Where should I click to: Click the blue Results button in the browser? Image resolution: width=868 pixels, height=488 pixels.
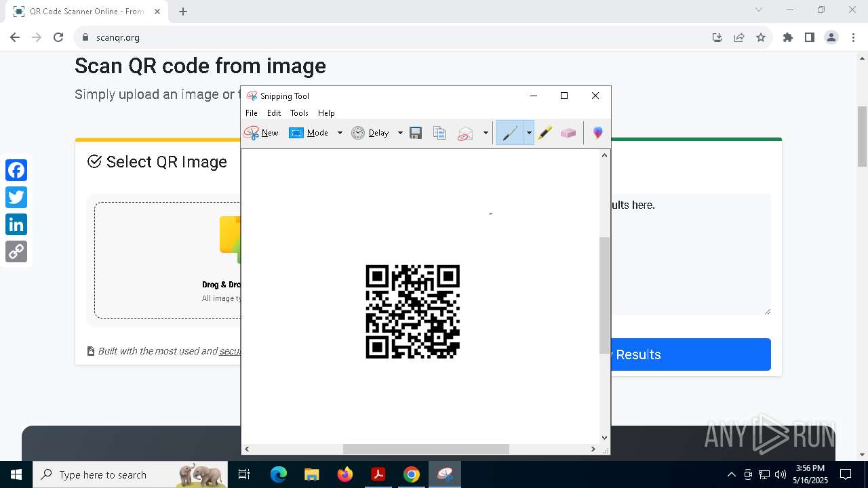point(690,354)
